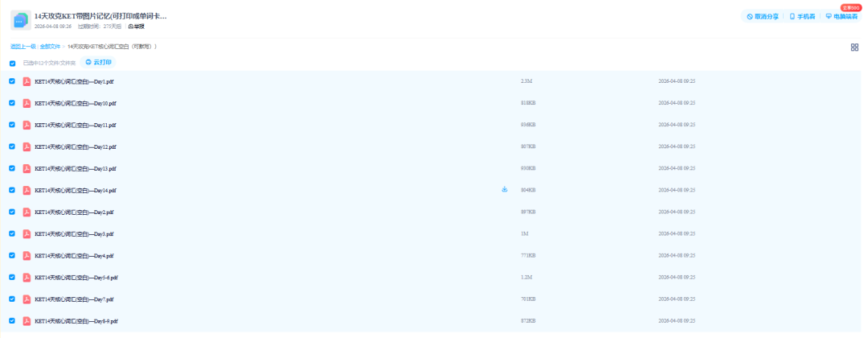Click the PDF icon of Day2.pdf
The width and height of the screenshot is (868, 338).
27,212
